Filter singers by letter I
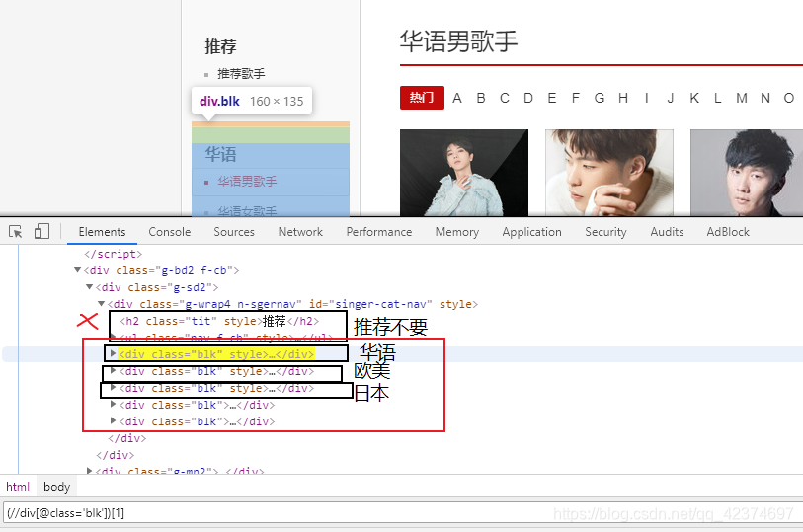Screen dimensions: 803x532 click(x=647, y=98)
